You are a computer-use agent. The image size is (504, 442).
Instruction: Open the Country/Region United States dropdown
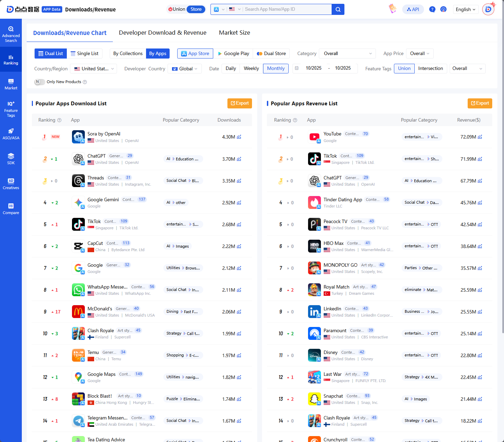coord(93,69)
